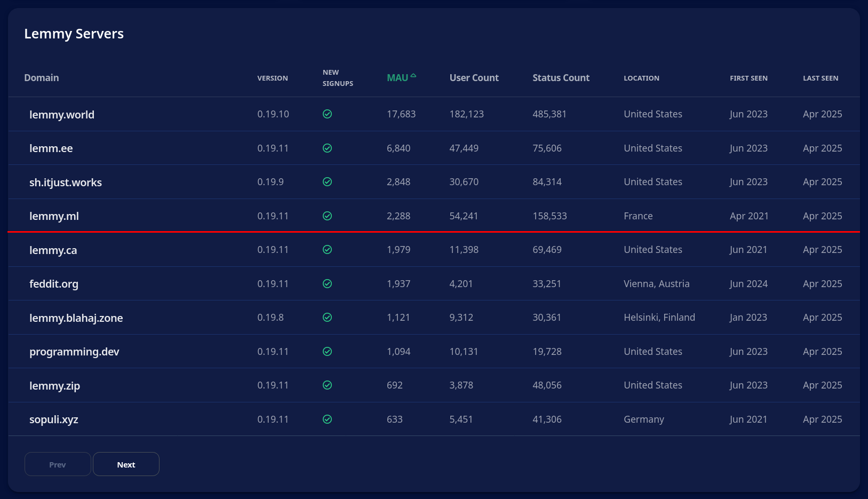Click the first seen date Jan 2023
This screenshot has width=868, height=499.
point(748,318)
